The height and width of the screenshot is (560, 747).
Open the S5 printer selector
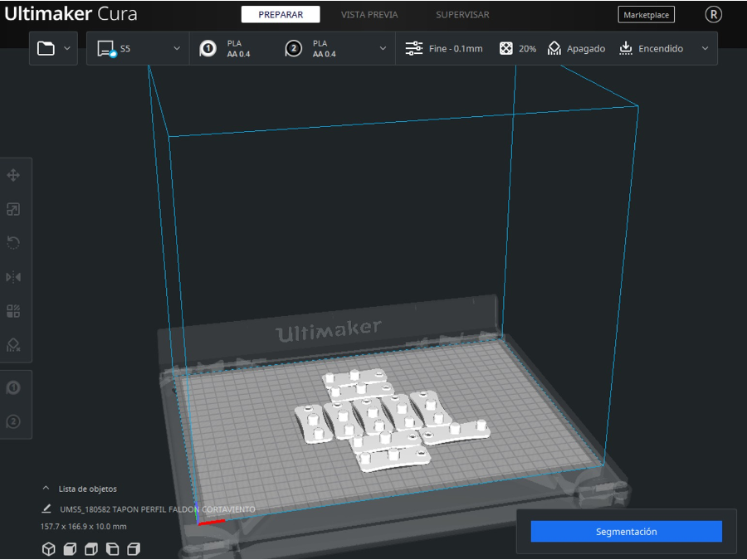(138, 49)
